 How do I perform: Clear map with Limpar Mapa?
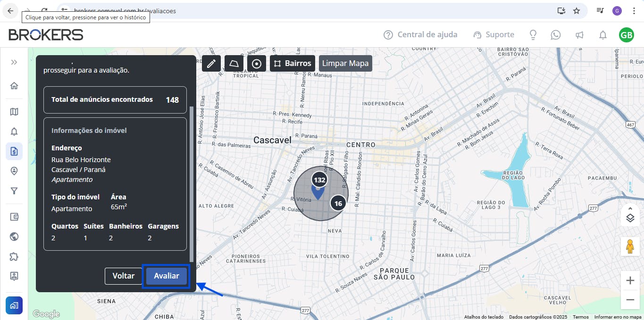pos(345,64)
